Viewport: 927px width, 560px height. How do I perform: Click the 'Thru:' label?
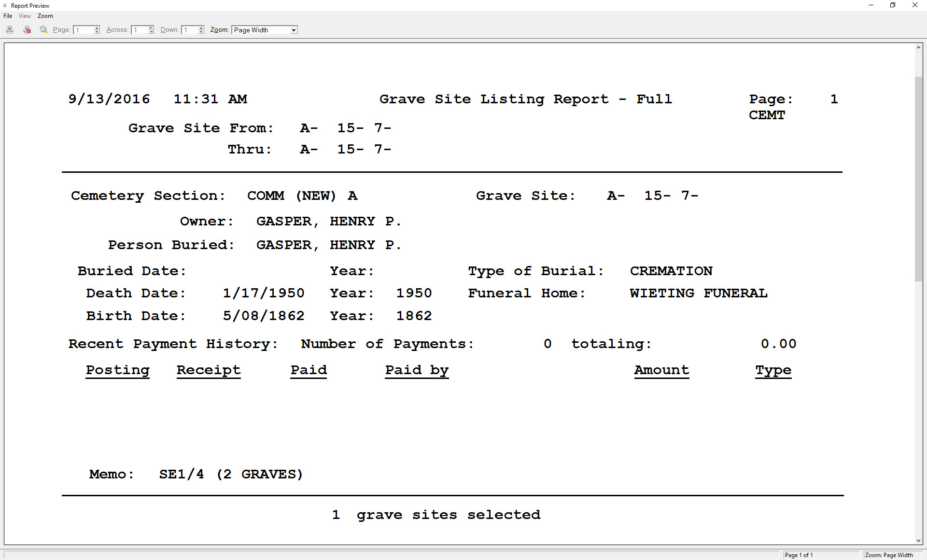tap(250, 150)
